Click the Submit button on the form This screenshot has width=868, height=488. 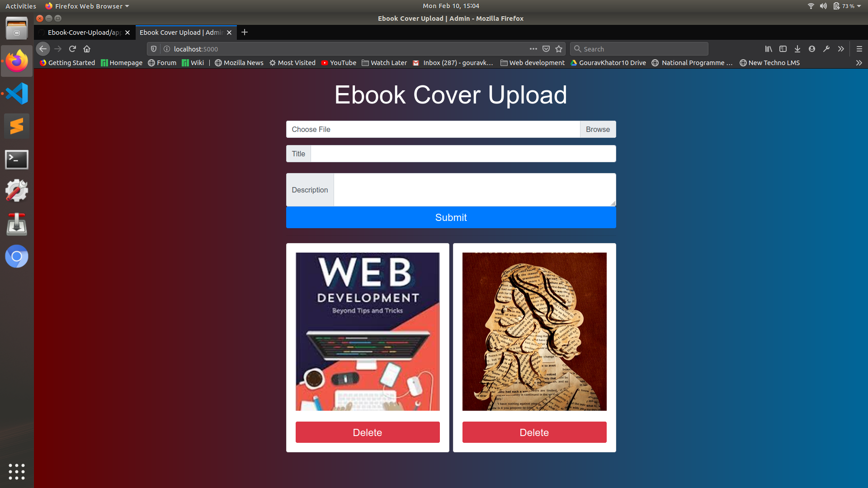pyautogui.click(x=450, y=217)
